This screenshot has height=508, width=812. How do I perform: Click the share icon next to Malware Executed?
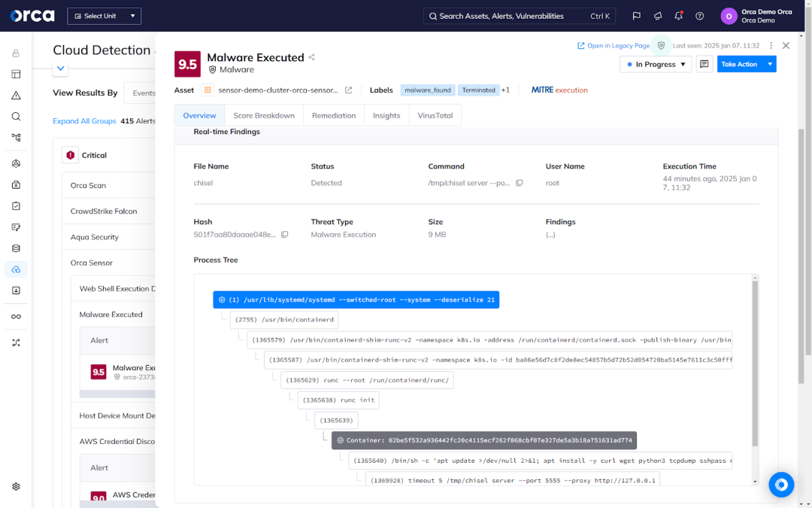coord(312,57)
